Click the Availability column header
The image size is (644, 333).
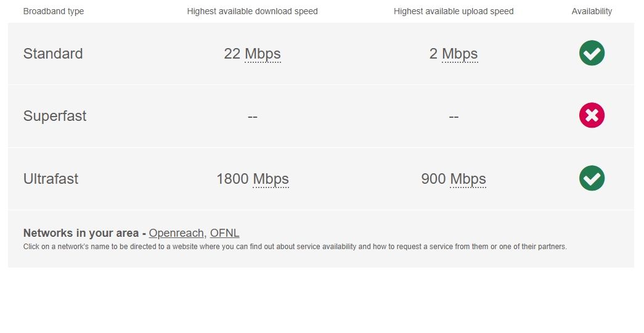point(592,11)
